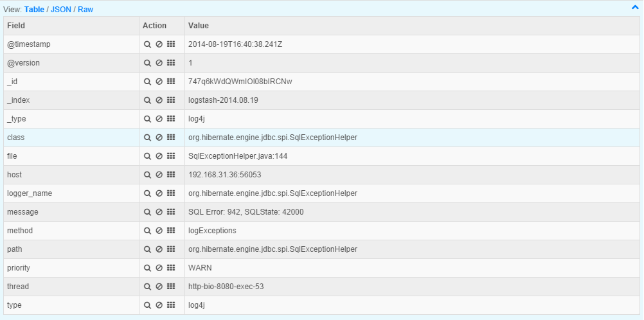Click the magnifier icon in the path row
Viewport: 644px width, 320px height.
coord(147,249)
